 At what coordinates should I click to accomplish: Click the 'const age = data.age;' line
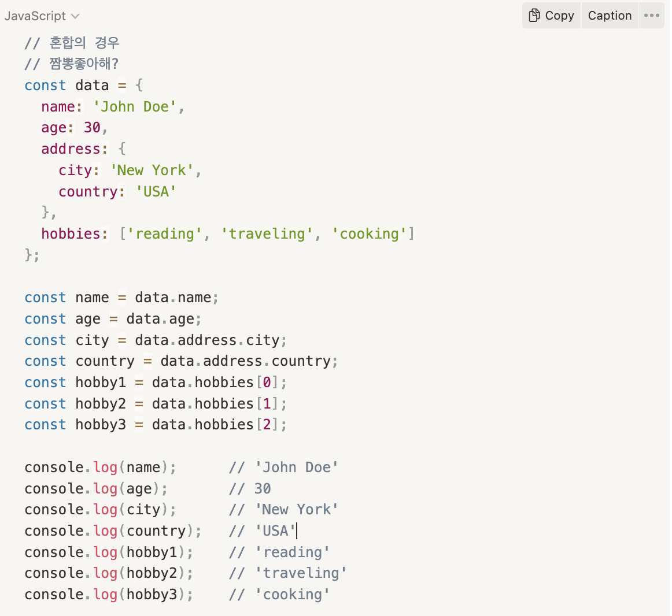click(113, 319)
